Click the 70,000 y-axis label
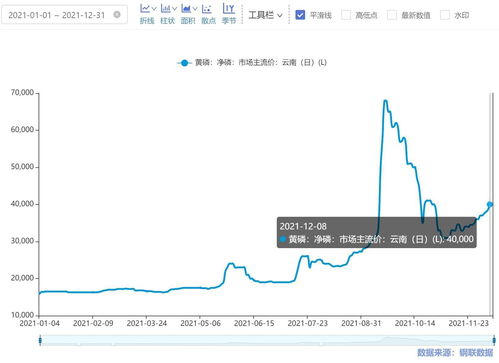 (x=22, y=93)
